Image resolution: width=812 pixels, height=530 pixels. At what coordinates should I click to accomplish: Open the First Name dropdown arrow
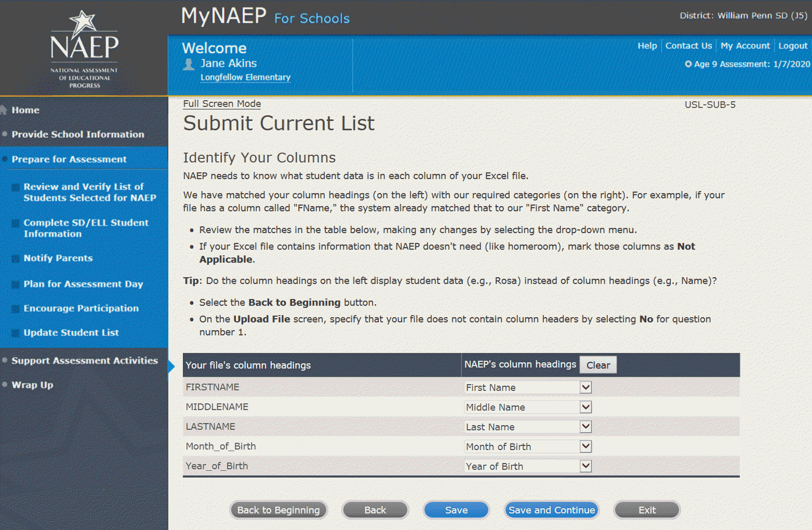click(x=585, y=387)
